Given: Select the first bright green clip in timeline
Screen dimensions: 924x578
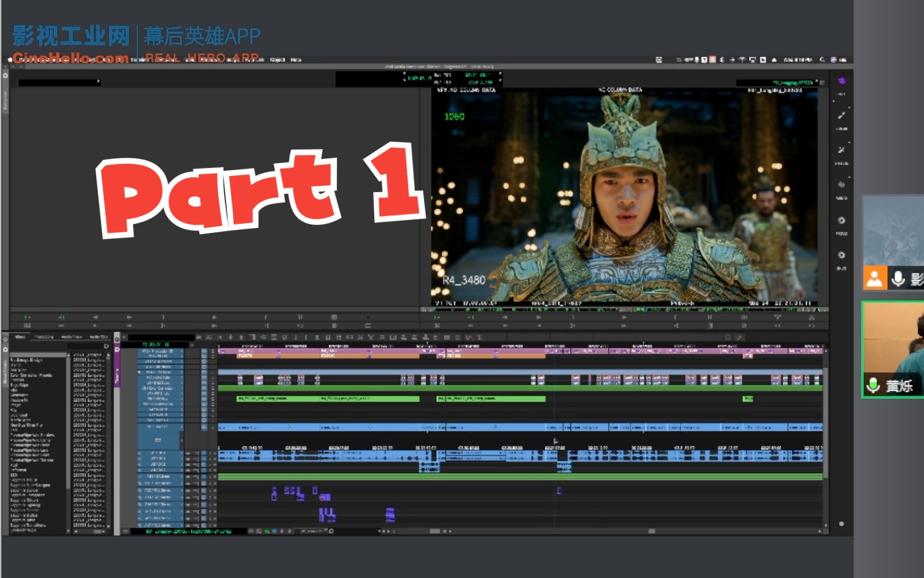Looking at the screenshot, I should [278, 399].
